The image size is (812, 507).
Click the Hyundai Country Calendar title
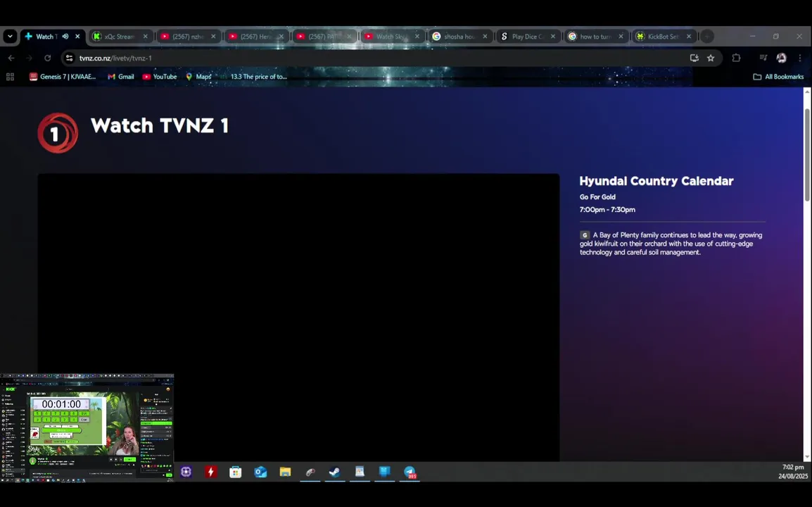pyautogui.click(x=656, y=181)
